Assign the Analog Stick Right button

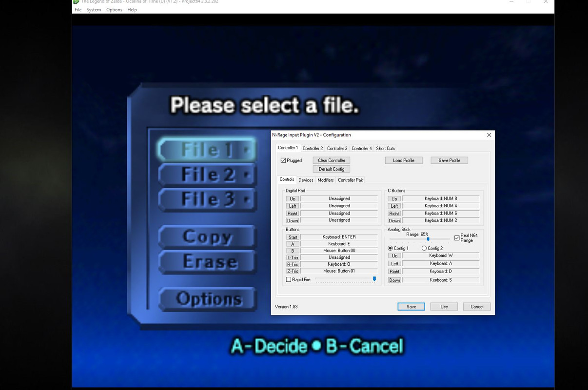394,272
